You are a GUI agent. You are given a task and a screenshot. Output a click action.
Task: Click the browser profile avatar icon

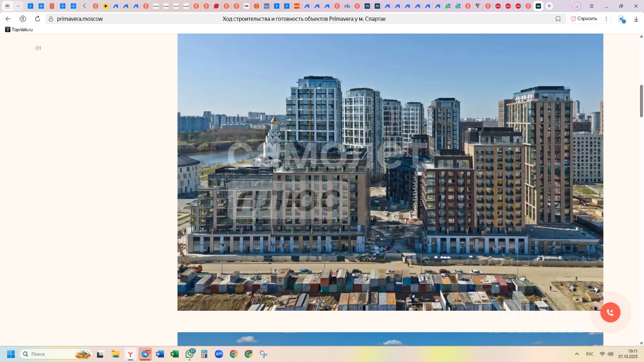coord(577,6)
